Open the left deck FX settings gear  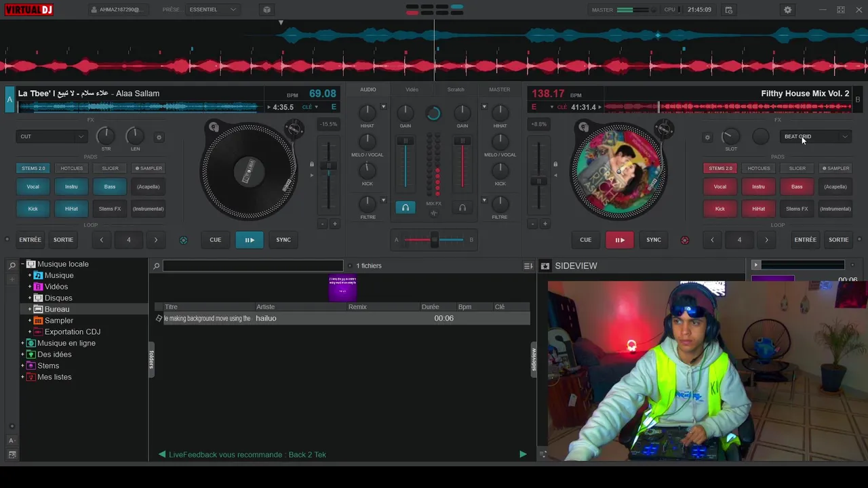click(159, 137)
